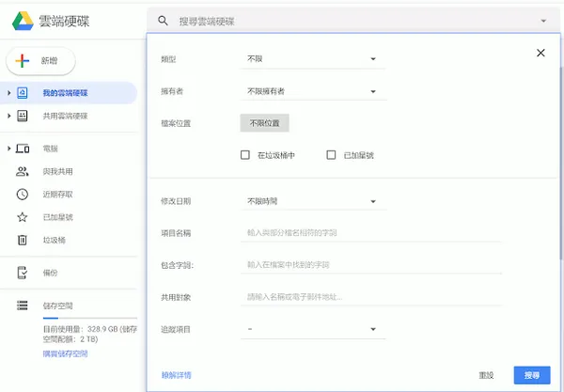
Task: Enable the 在垃圾桶中 checkbox
Action: coord(246,155)
